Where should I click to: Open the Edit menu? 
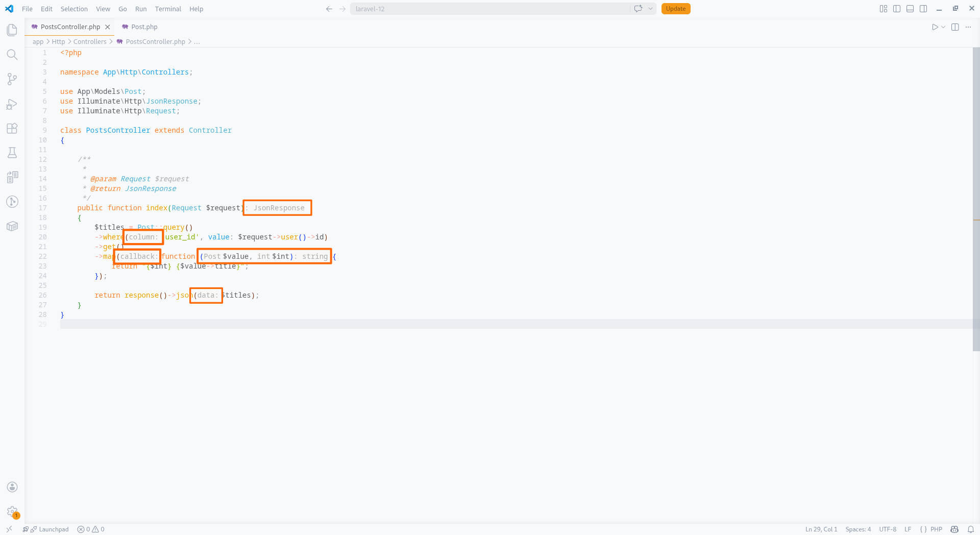[46, 9]
